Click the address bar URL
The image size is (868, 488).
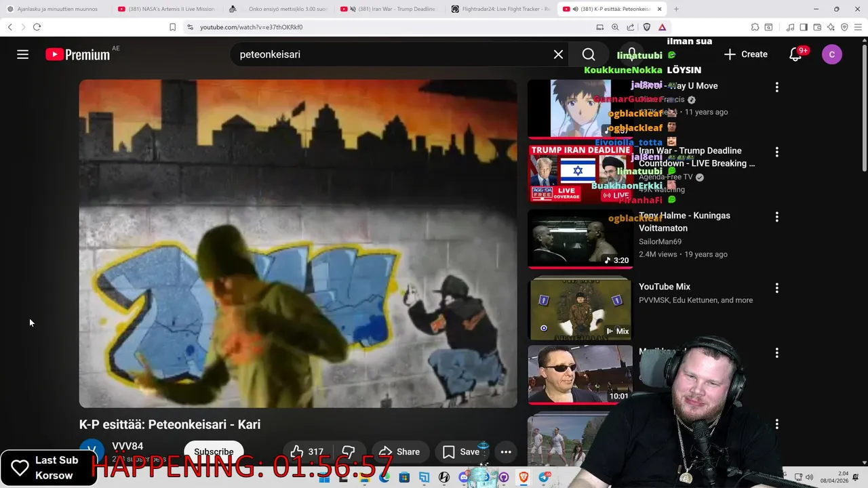pyautogui.click(x=252, y=27)
